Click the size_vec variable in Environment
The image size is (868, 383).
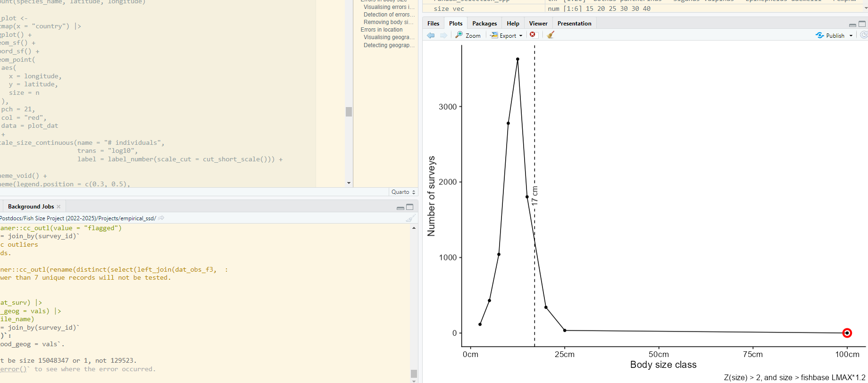(449, 8)
